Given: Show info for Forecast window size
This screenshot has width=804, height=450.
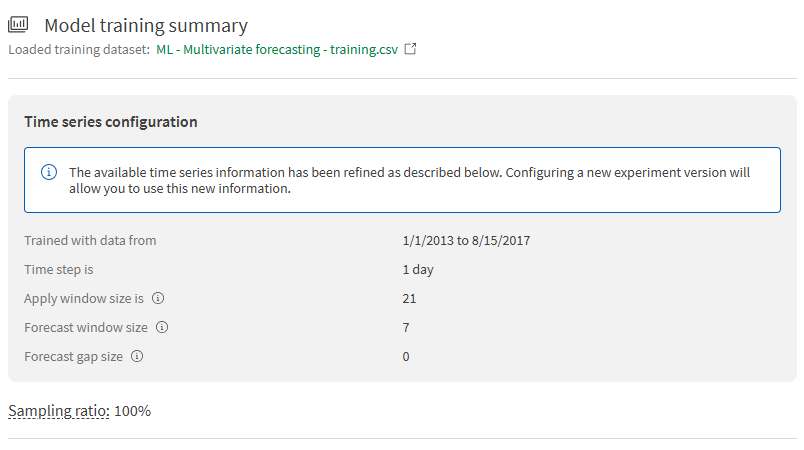Looking at the screenshot, I should [x=162, y=327].
